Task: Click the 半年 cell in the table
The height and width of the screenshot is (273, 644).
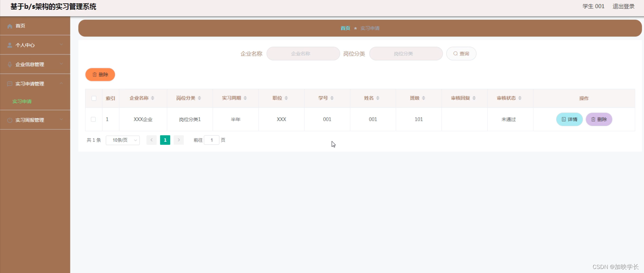Action: (x=236, y=119)
